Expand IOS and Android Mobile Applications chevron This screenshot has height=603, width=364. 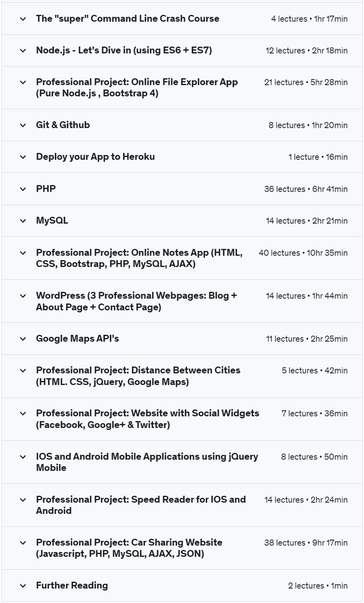coord(23,457)
